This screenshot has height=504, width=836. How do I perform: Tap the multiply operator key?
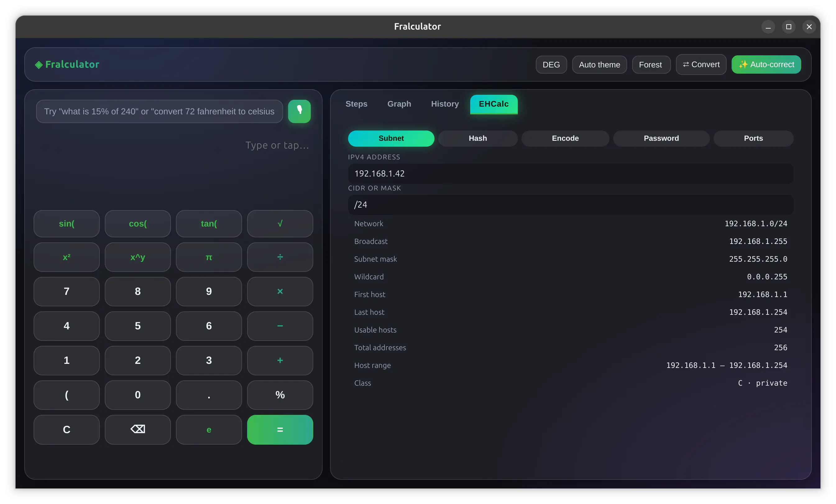coord(280,291)
